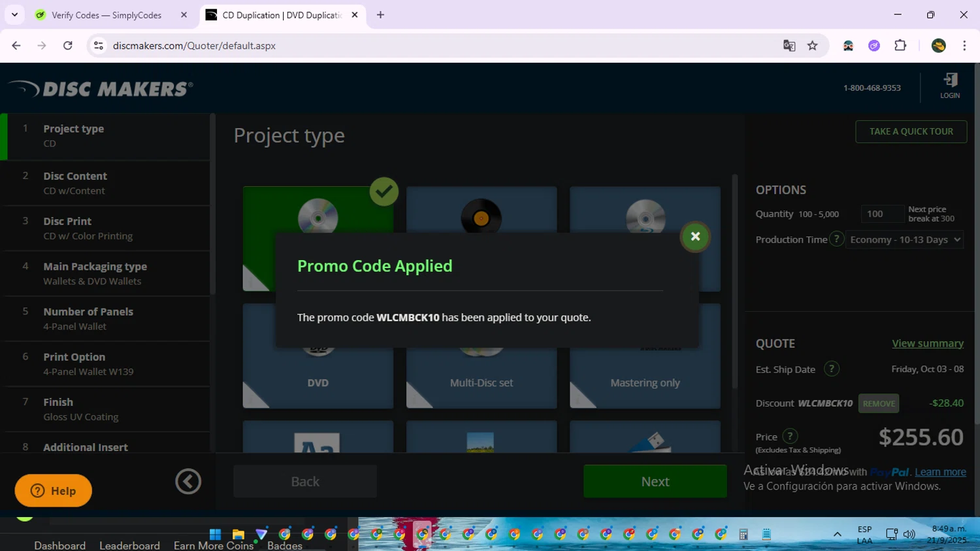Go to step 5 Number of Panels
The height and width of the screenshot is (551, 980).
[x=105, y=318]
